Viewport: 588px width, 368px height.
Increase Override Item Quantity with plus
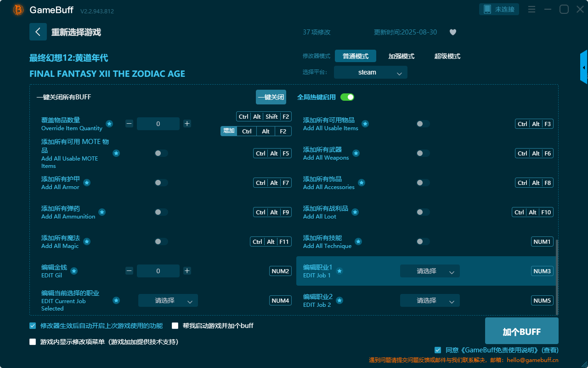187,124
